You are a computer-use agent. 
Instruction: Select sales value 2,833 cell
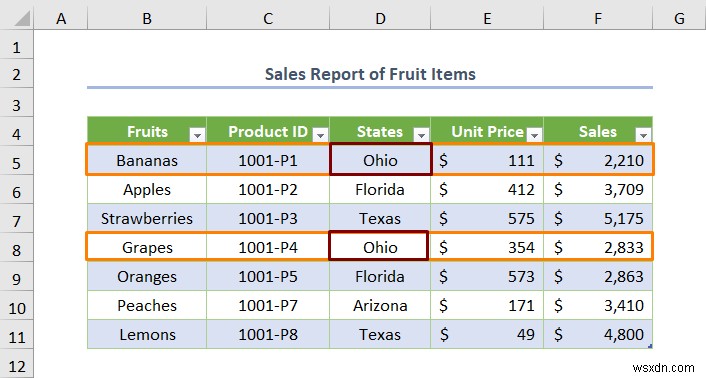(598, 247)
